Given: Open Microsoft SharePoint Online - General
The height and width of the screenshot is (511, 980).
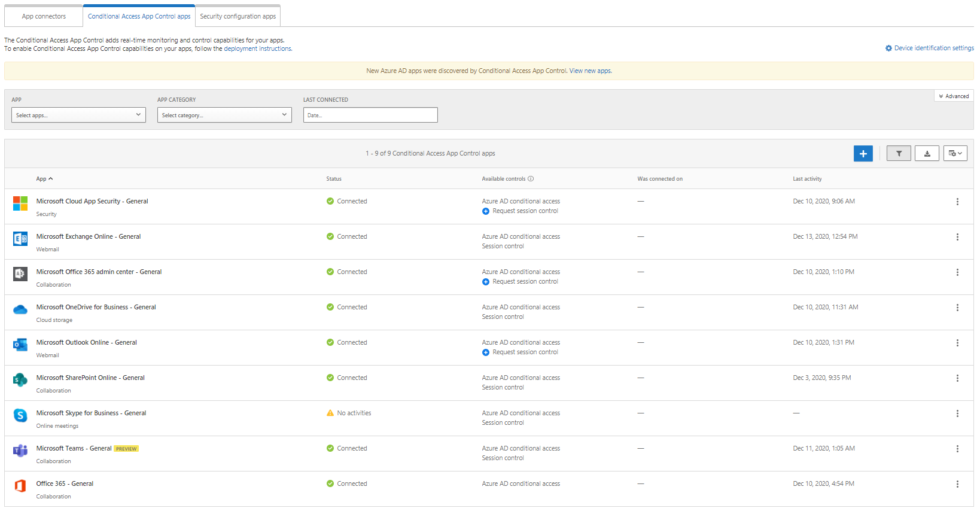Looking at the screenshot, I should 90,378.
